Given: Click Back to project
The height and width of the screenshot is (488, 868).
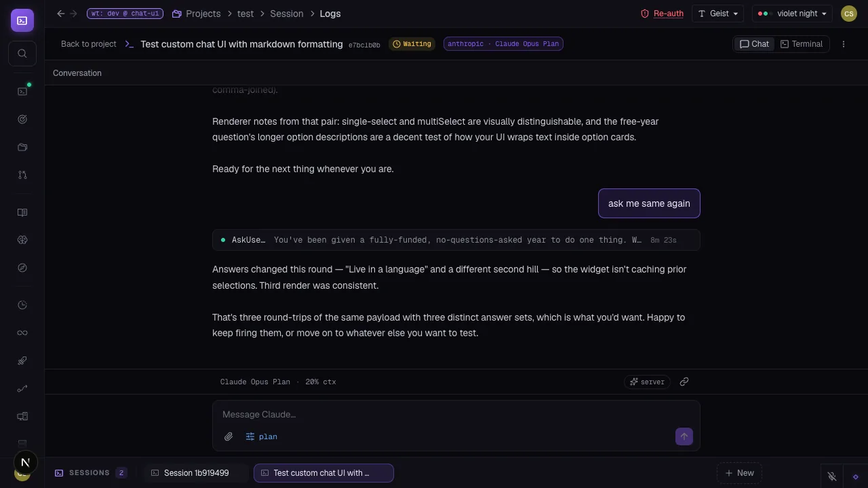Looking at the screenshot, I should pos(89,44).
